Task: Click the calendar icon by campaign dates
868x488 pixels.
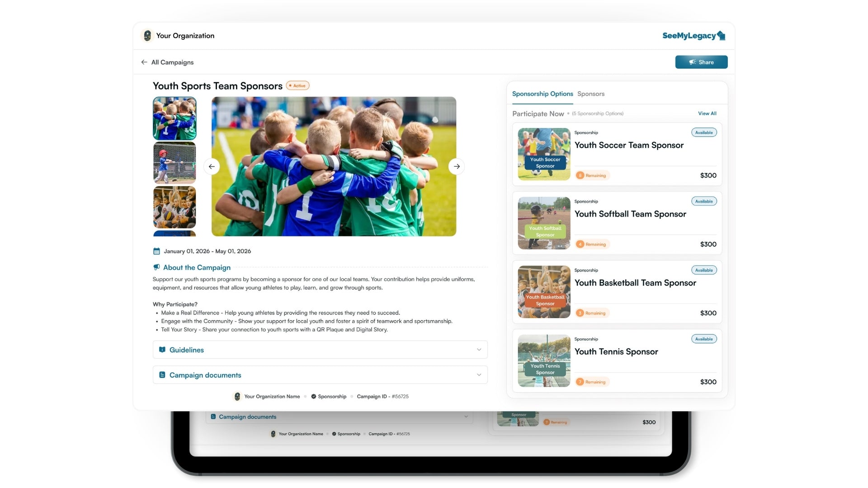Action: (x=156, y=251)
